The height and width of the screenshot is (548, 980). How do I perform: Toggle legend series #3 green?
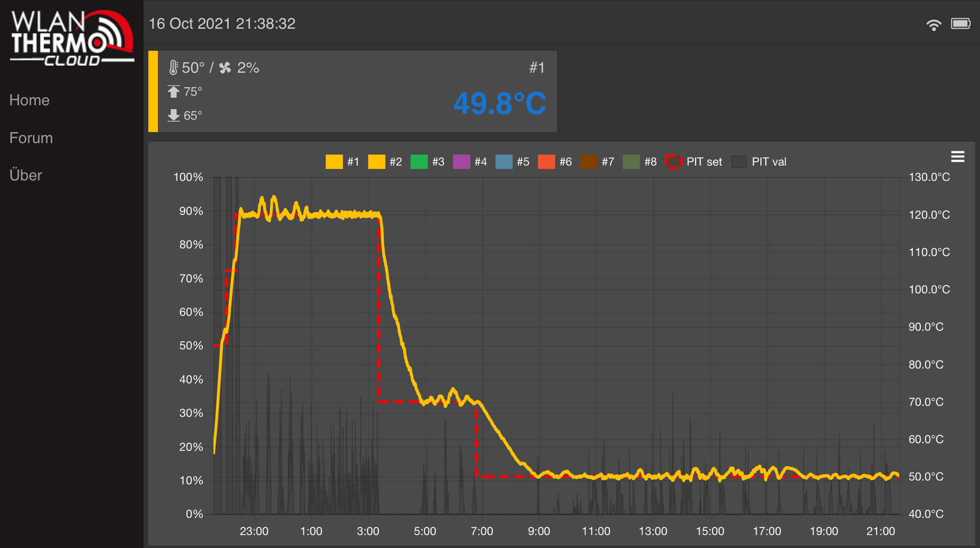click(x=427, y=162)
